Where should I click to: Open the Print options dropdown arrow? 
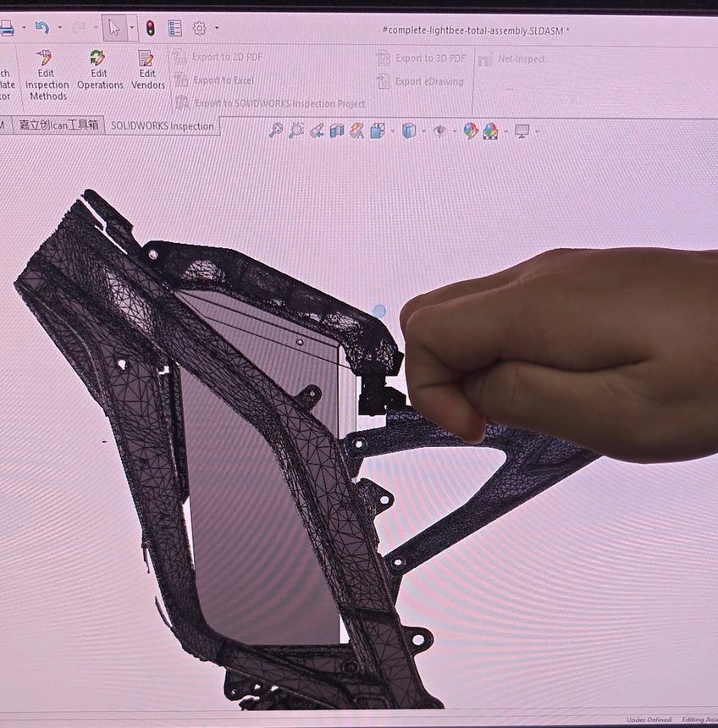coord(24,28)
